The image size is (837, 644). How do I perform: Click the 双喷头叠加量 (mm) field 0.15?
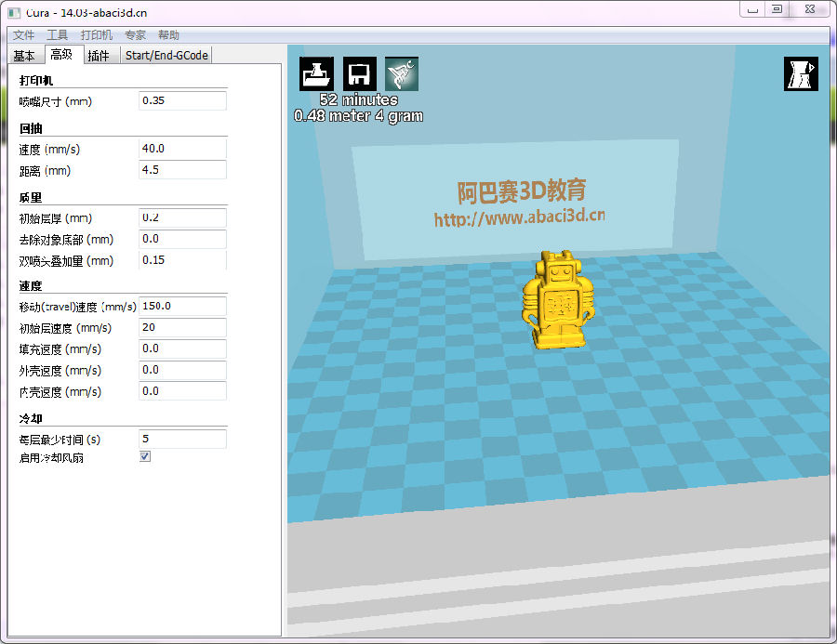pos(182,260)
